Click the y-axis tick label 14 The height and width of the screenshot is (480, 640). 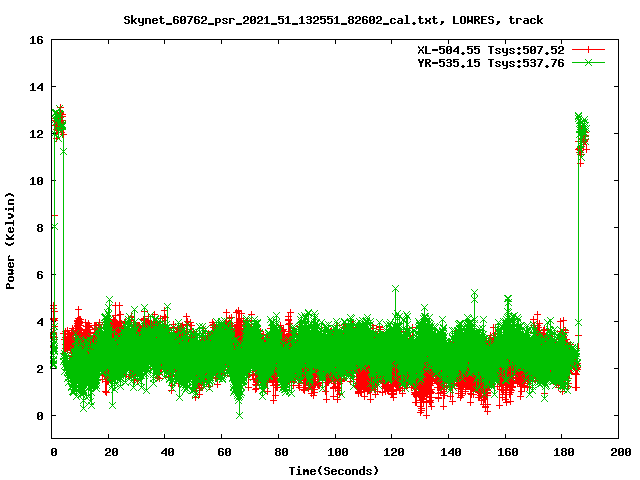click(36, 87)
